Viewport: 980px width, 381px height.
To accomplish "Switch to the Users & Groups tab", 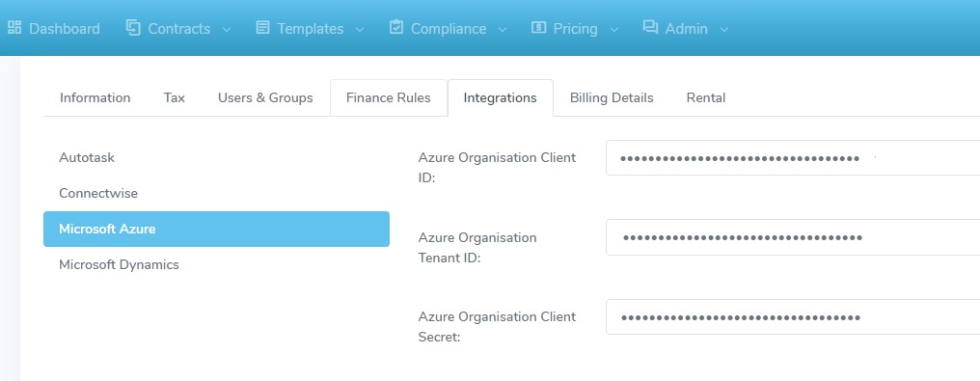I will pos(265,98).
